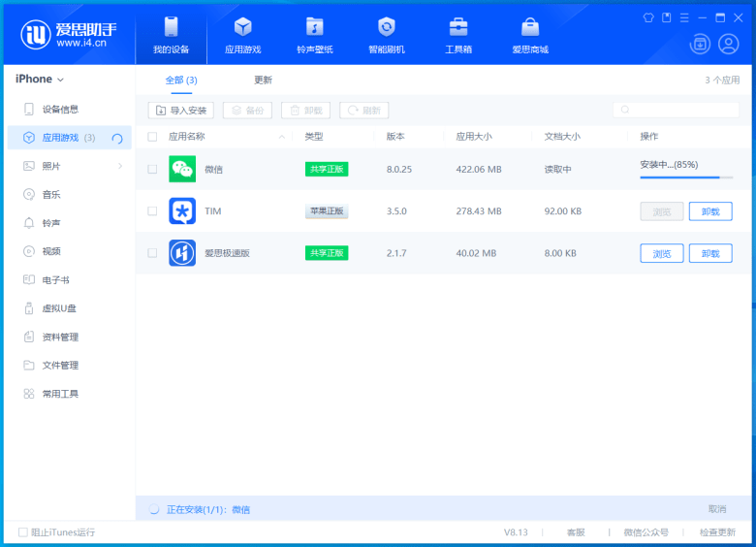The width and height of the screenshot is (756, 547).
Task: Click the 备份 toolbar button
Action: [247, 111]
